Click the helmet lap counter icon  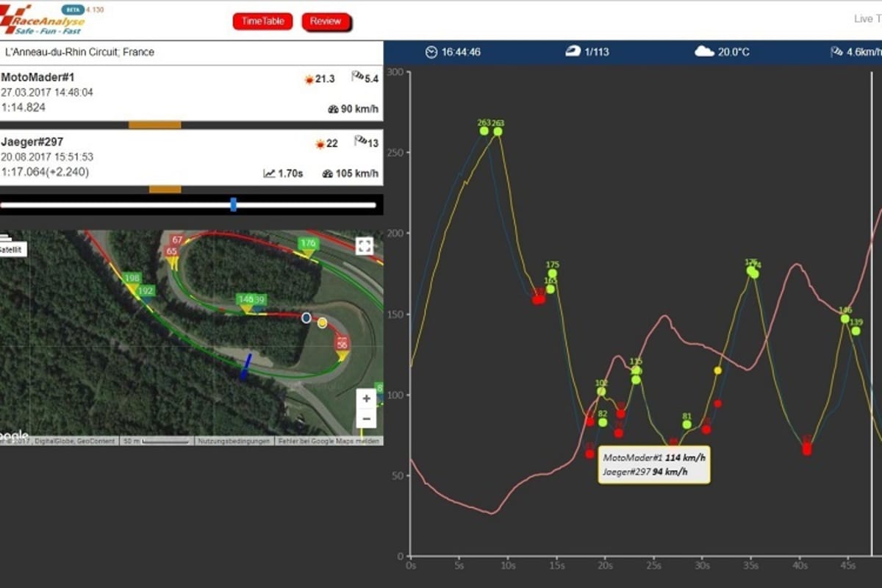tap(571, 51)
